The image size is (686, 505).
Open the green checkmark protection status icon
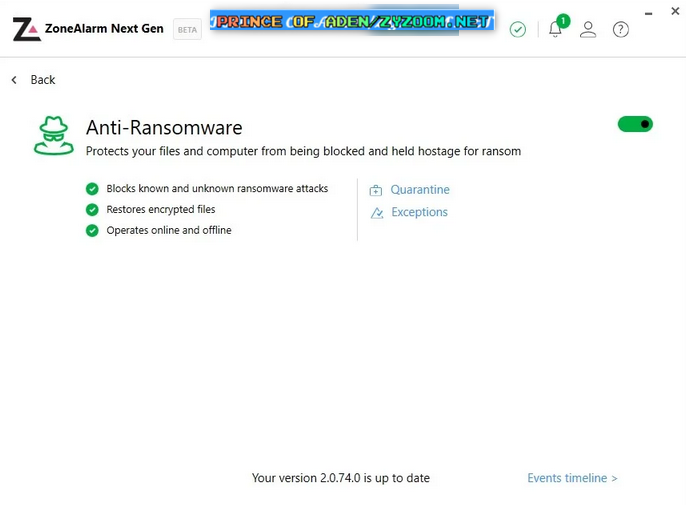coord(518,30)
